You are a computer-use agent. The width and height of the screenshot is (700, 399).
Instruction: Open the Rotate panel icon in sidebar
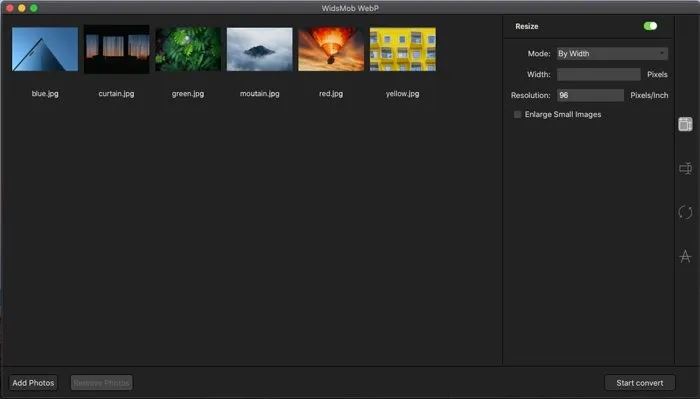685,212
